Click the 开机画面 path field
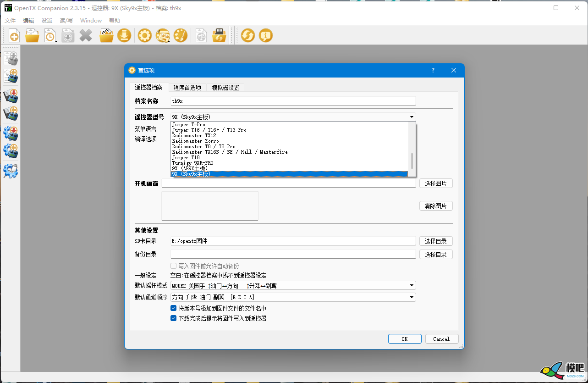 click(289, 183)
